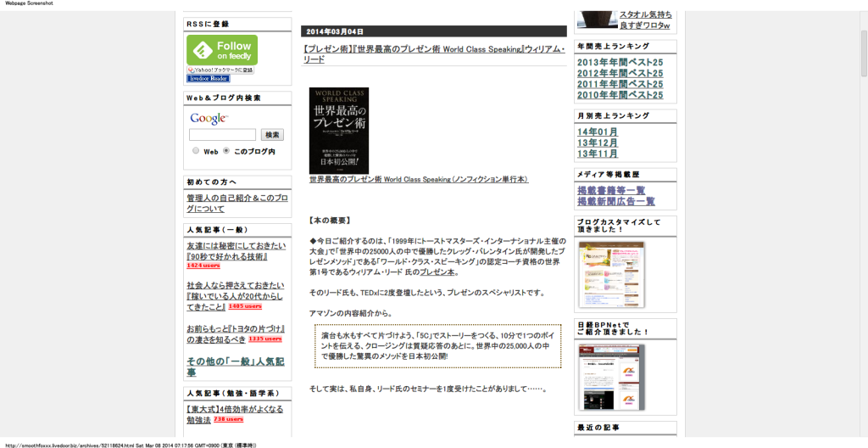Click the 世界最高のプレゼン術 book cover image
Screen dimensions: 868x448
click(339, 131)
